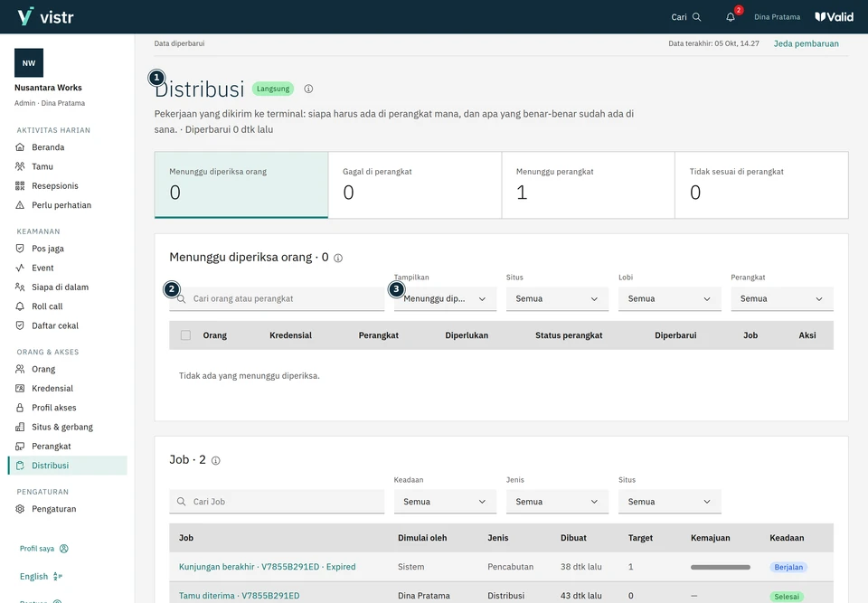This screenshot has width=868, height=603.
Task: Click the Roll call bell icon
Action: coord(20,306)
